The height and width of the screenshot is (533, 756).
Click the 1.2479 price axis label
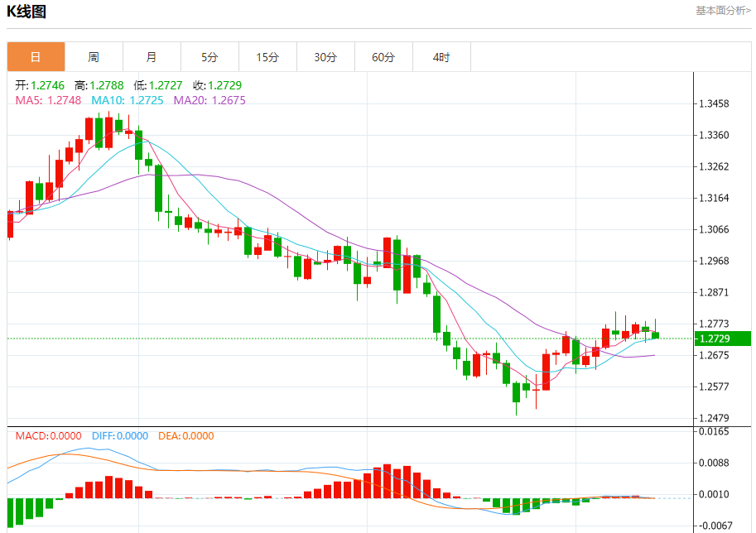(714, 418)
